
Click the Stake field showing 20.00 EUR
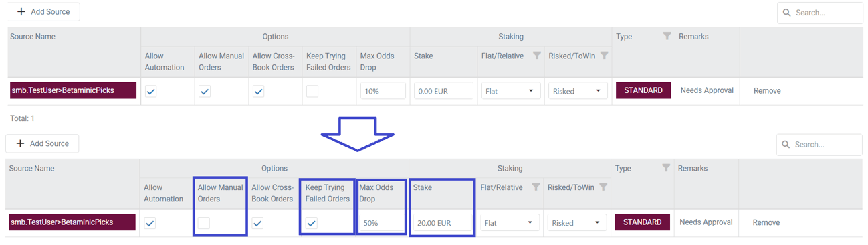tap(443, 223)
